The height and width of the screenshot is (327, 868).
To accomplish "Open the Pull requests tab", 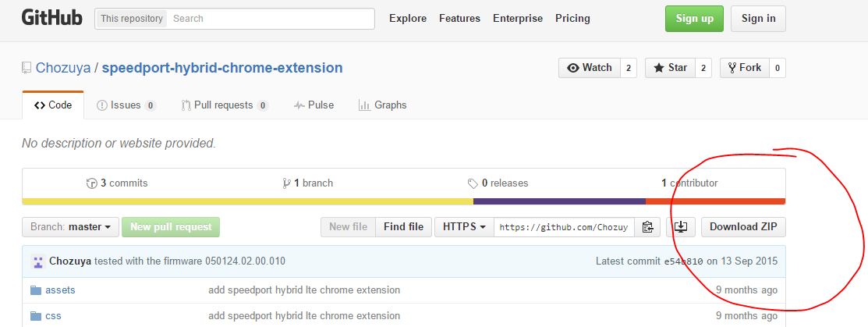I will click(x=225, y=105).
